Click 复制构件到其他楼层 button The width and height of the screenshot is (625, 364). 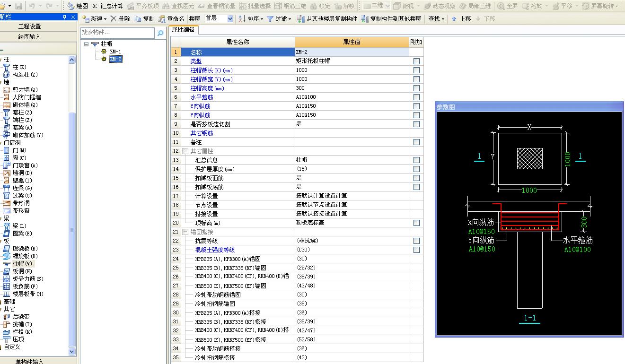tap(391, 19)
